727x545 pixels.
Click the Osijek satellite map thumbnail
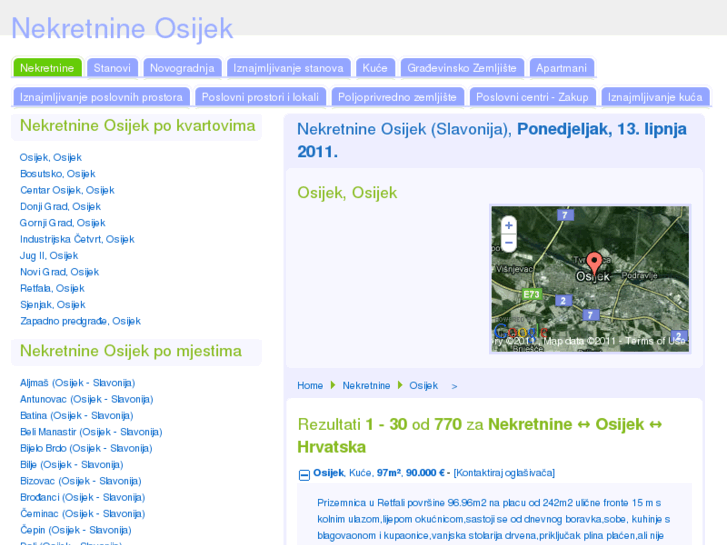coord(590,279)
